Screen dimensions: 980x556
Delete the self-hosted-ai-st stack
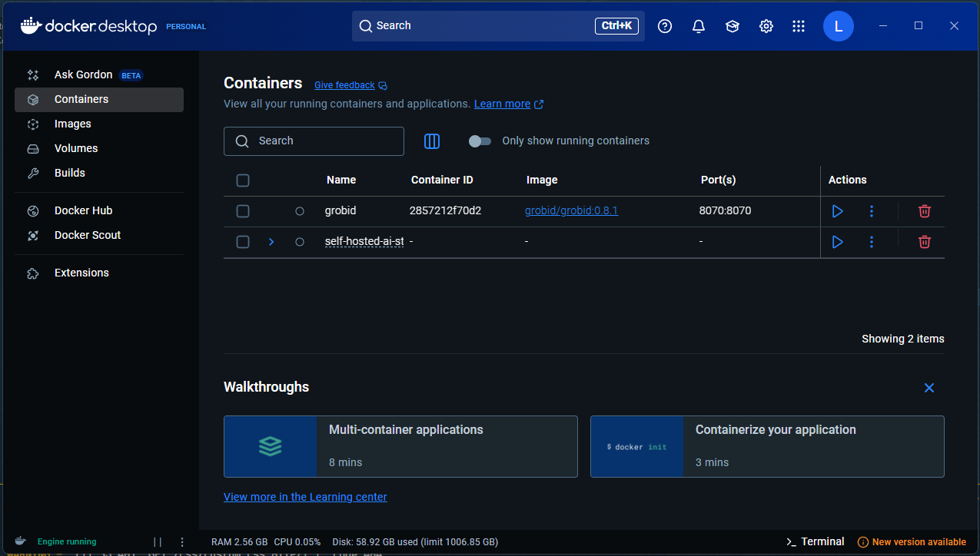click(925, 242)
